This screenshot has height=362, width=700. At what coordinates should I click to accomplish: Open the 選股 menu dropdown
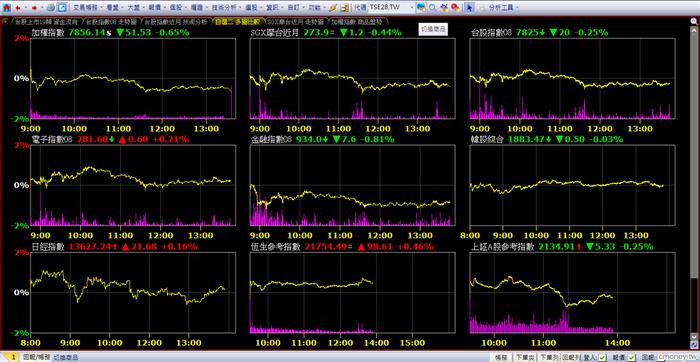click(x=254, y=8)
